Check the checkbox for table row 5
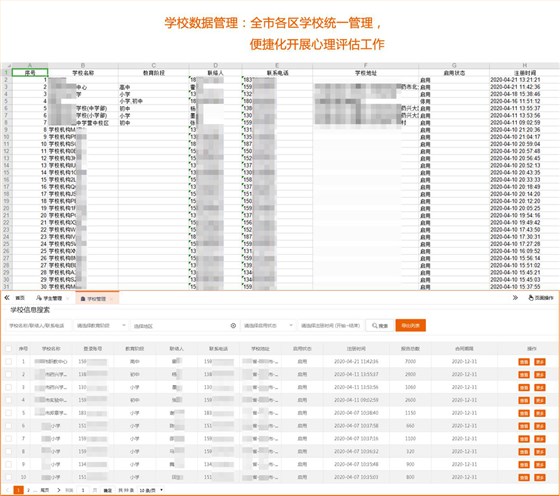The width and height of the screenshot is (560, 496). pyautogui.click(x=9, y=413)
